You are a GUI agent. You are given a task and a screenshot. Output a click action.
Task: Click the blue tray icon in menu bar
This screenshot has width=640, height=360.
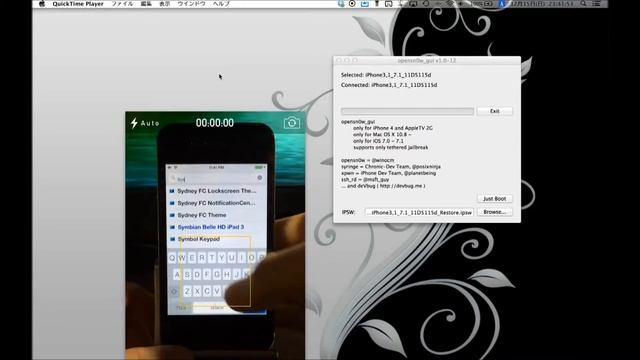(364, 4)
